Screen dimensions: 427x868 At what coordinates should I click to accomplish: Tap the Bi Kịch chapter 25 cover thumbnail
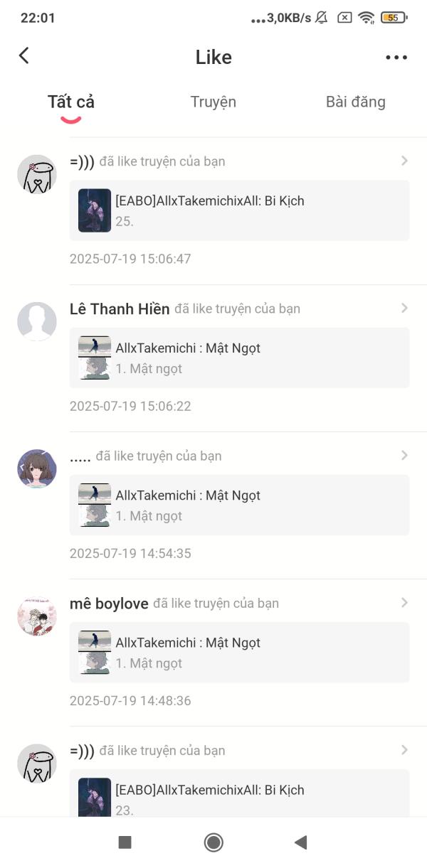(95, 210)
